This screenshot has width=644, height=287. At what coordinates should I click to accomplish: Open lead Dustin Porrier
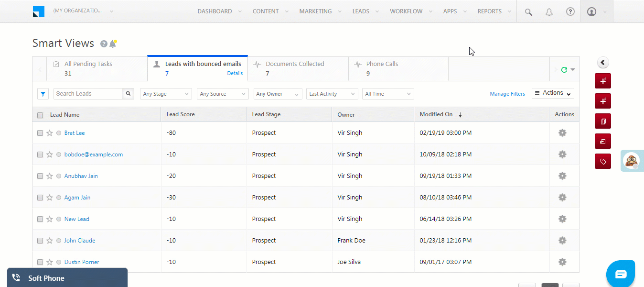(82, 262)
